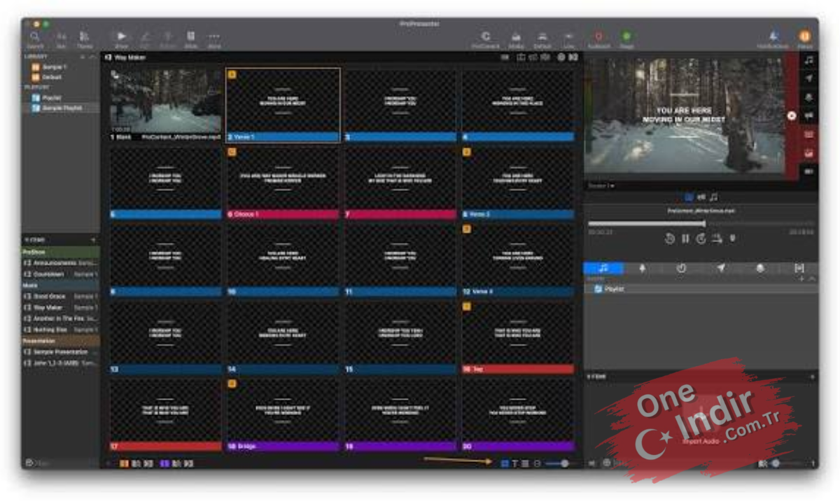This screenshot has height=504, width=840.
Task: Open the Nothing Else song
Action: tap(60, 329)
